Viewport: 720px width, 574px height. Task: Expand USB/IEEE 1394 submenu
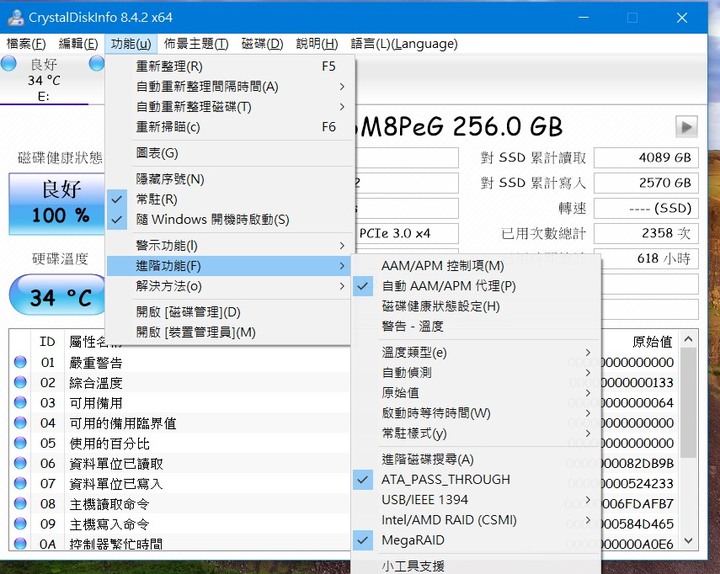coord(476,500)
